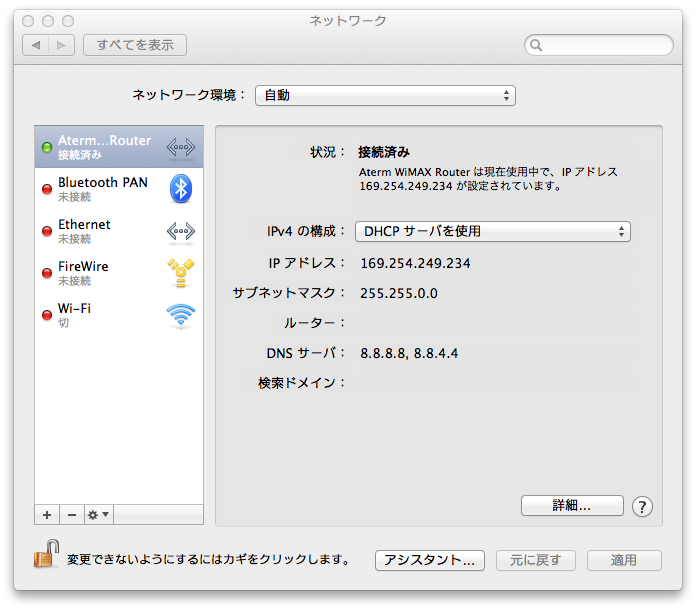Click the Aterm WiMAX Router status description

(x=488, y=178)
